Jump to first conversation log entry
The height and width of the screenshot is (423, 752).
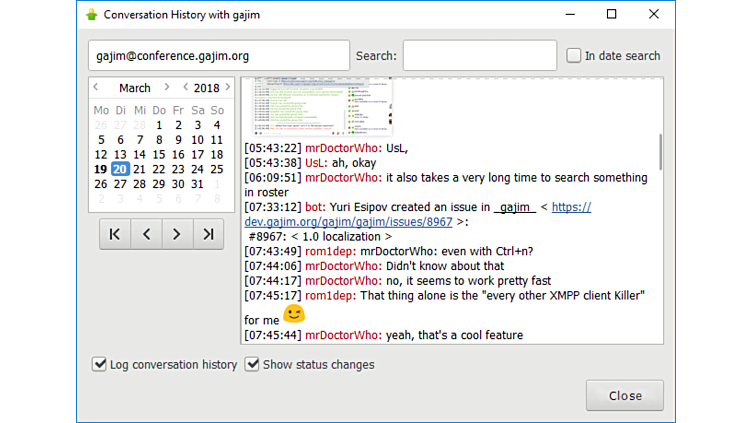(x=115, y=234)
